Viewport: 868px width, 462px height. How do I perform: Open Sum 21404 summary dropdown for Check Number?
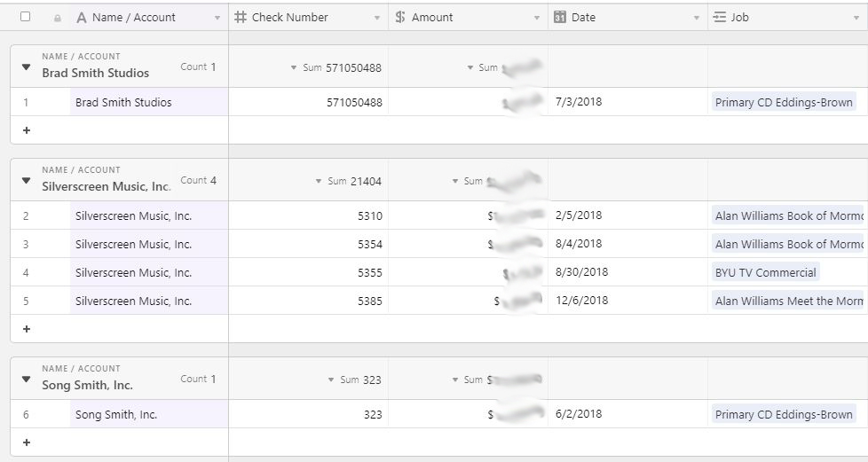click(x=319, y=182)
